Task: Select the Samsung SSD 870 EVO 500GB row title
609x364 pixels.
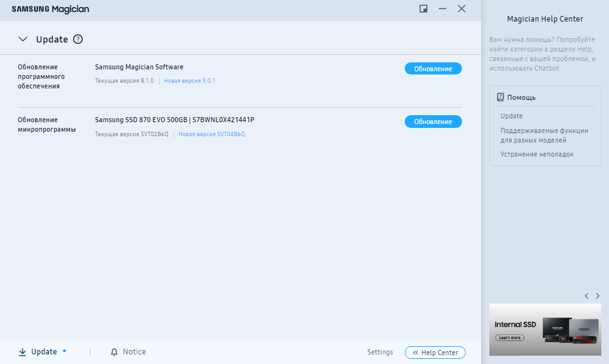Action: tap(174, 120)
